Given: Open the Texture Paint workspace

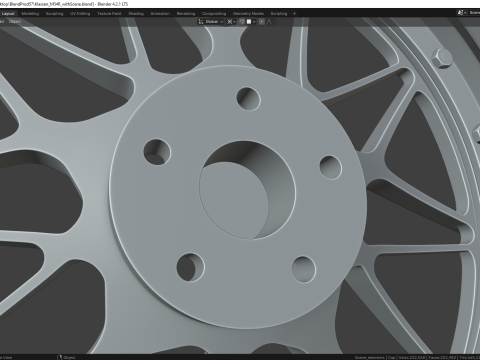Looking at the screenshot, I should point(109,13).
